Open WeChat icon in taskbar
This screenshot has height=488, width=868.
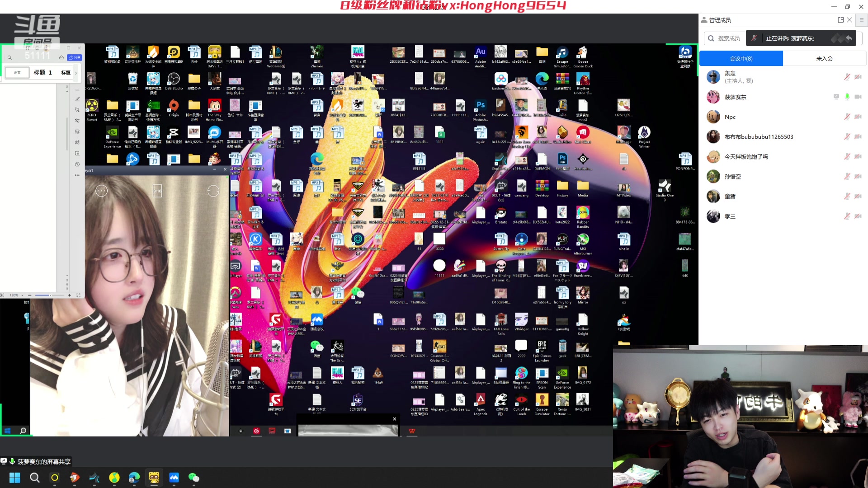point(194,478)
